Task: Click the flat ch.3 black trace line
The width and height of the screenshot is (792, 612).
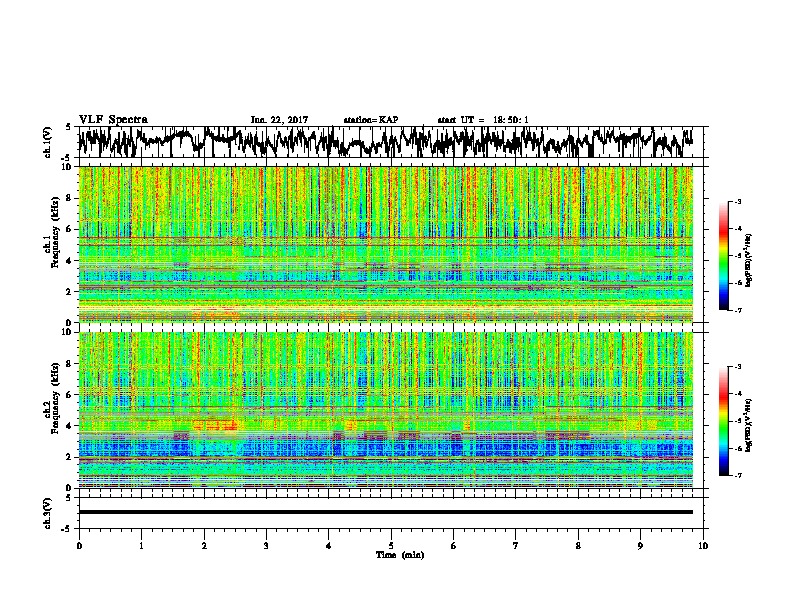Action: 385,512
